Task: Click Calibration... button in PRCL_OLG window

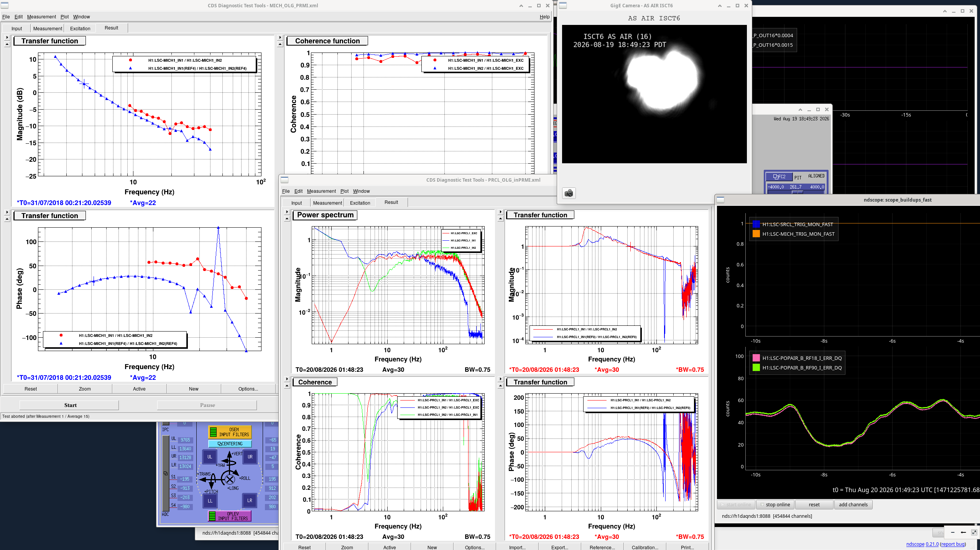Action: [645, 547]
